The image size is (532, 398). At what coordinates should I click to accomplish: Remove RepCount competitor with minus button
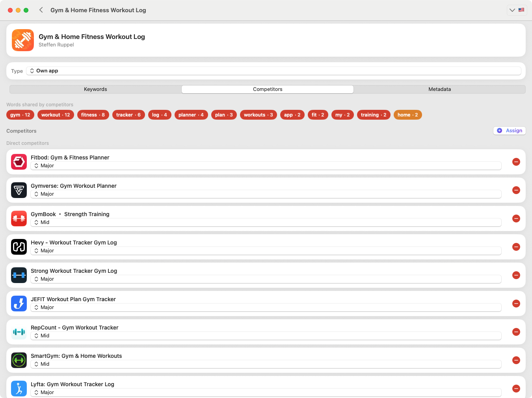pyautogui.click(x=516, y=332)
